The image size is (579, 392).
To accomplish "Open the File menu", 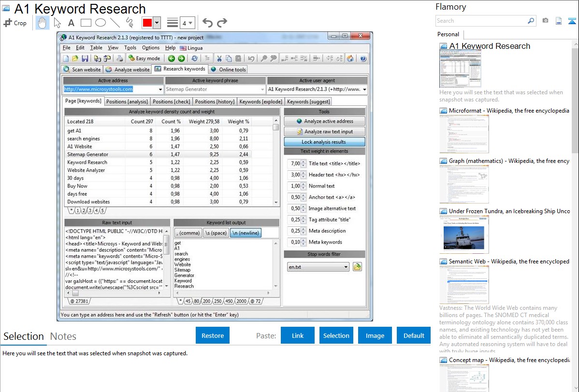I will click(x=67, y=48).
